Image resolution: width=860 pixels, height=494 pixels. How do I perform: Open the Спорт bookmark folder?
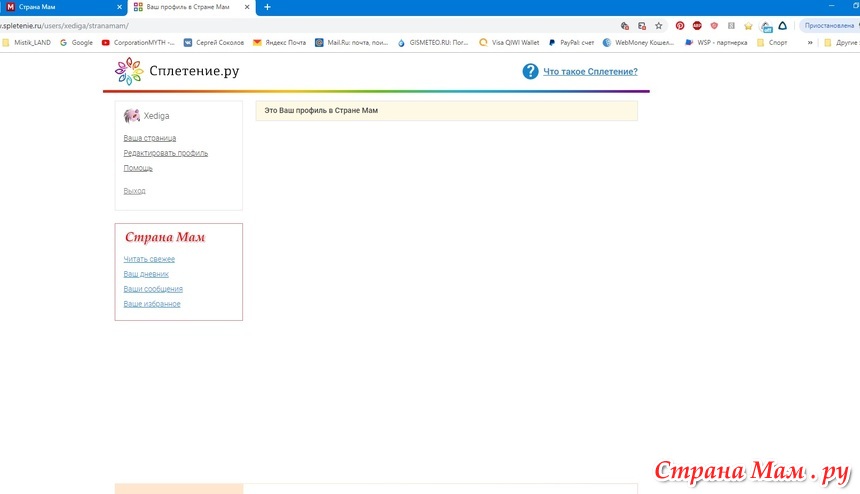pyautogui.click(x=772, y=42)
